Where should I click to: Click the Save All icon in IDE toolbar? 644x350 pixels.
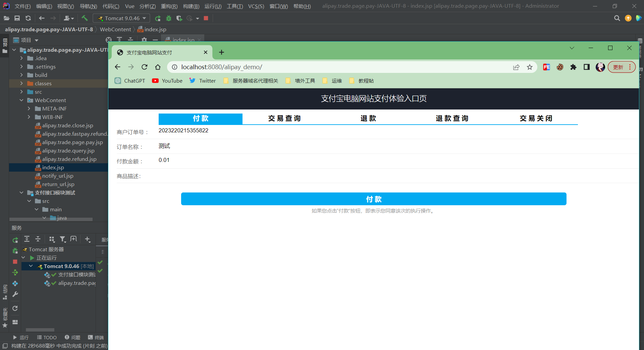tap(17, 18)
